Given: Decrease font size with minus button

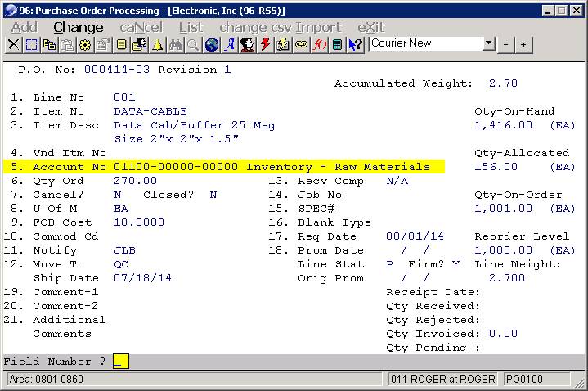Looking at the screenshot, I should pos(506,44).
